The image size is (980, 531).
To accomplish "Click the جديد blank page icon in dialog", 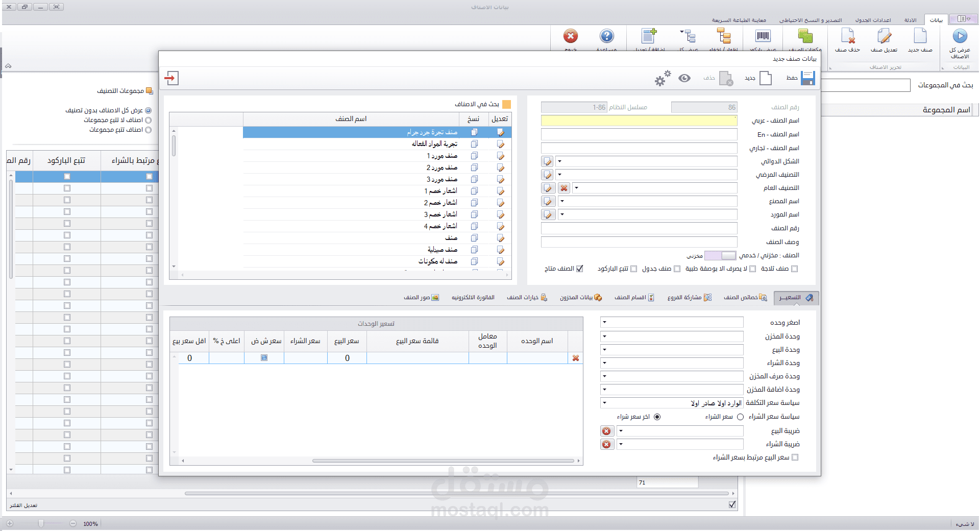I will [x=766, y=78].
